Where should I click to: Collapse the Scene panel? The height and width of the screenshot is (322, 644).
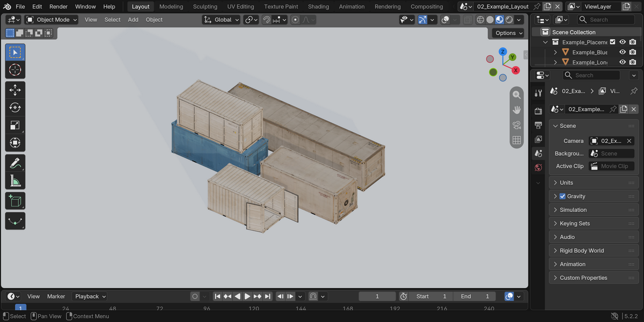click(x=594, y=126)
